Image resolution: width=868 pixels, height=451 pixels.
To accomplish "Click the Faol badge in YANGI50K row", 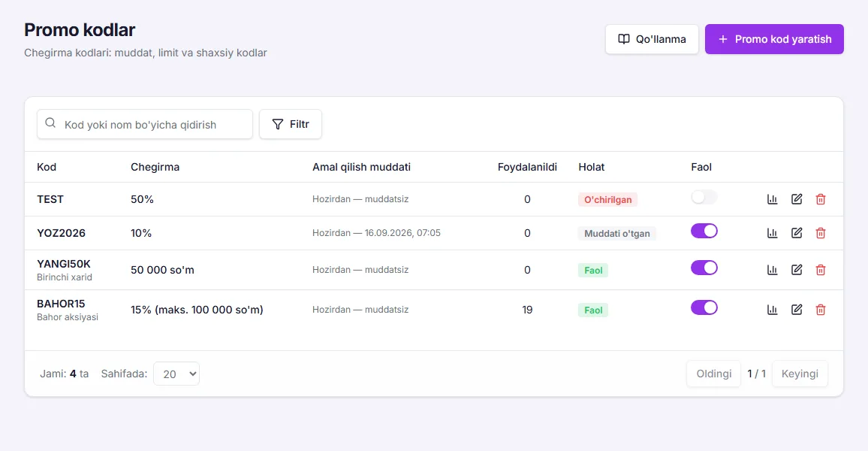I will (593, 271).
